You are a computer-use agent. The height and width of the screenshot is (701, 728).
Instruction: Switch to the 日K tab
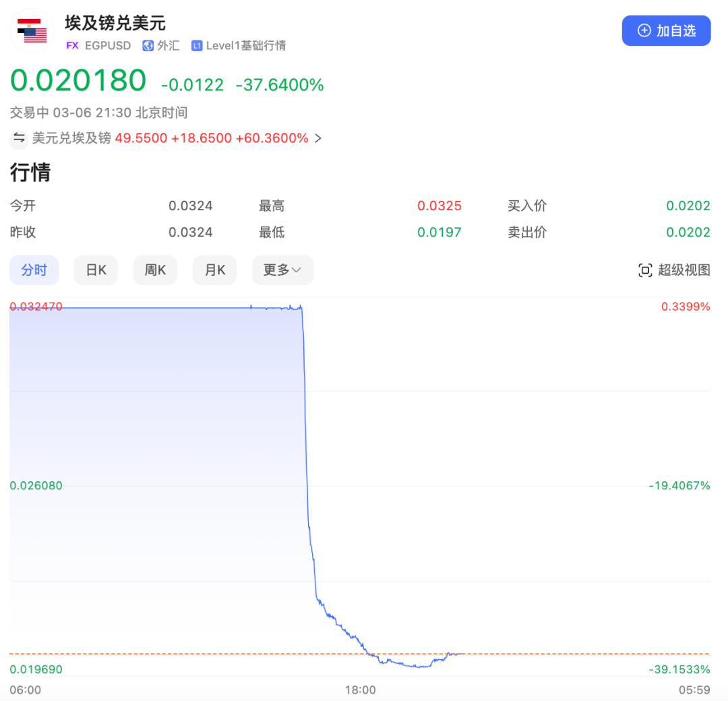point(96,270)
